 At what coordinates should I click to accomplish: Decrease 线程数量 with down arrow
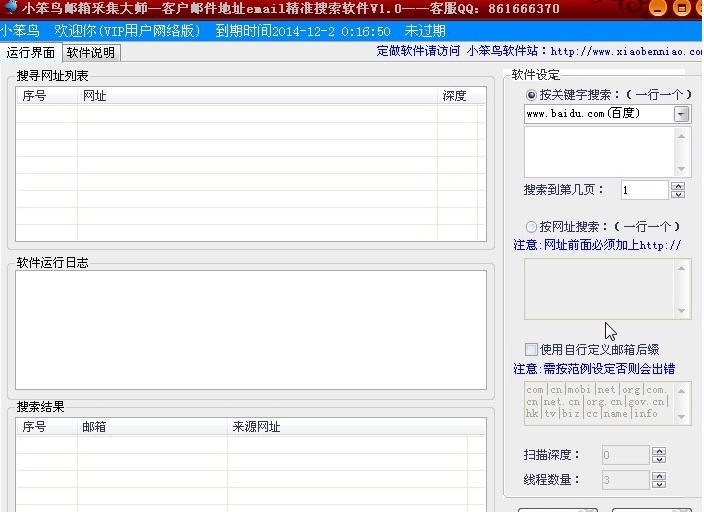[659, 484]
